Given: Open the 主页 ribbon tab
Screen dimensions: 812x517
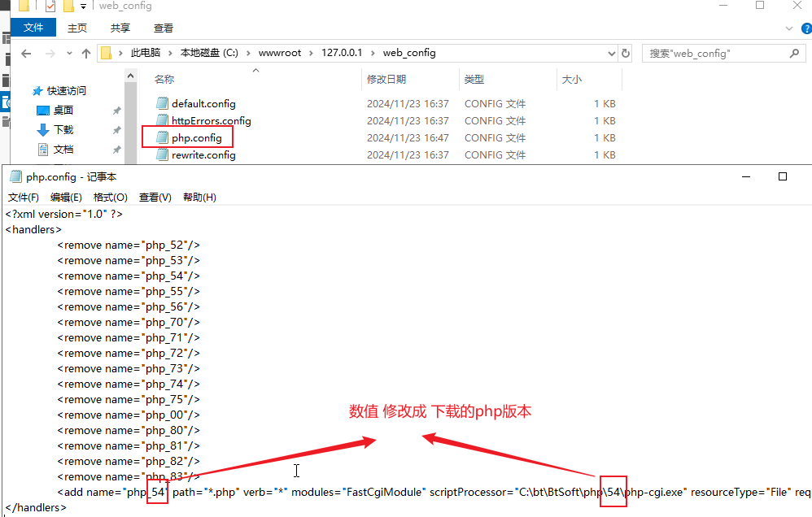Looking at the screenshot, I should (x=77, y=28).
